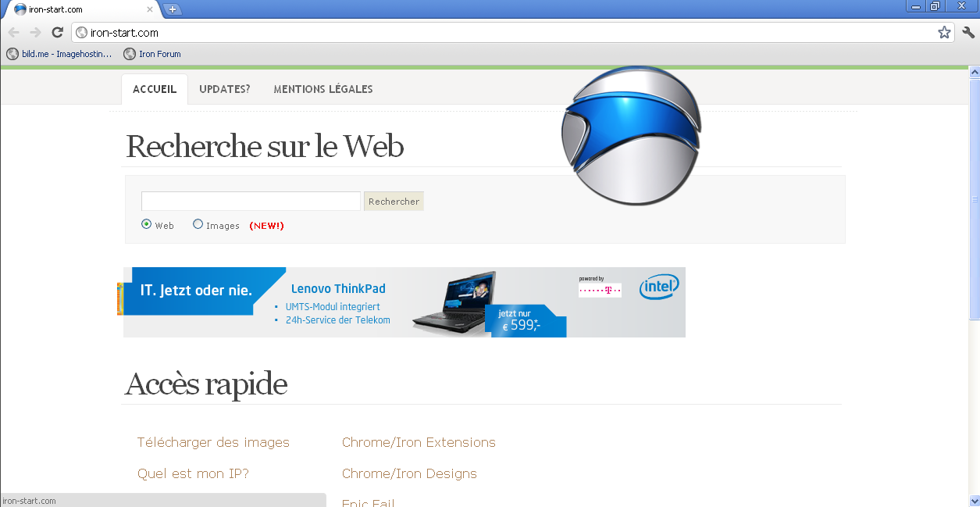Viewport: 980px width, 507px height.
Task: Bookmark page with the star icon
Action: click(x=944, y=32)
